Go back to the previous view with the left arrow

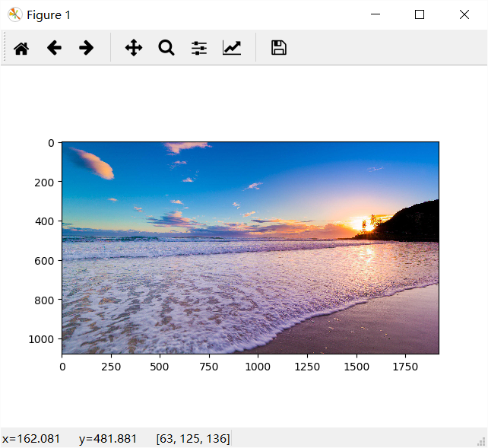[x=54, y=48]
